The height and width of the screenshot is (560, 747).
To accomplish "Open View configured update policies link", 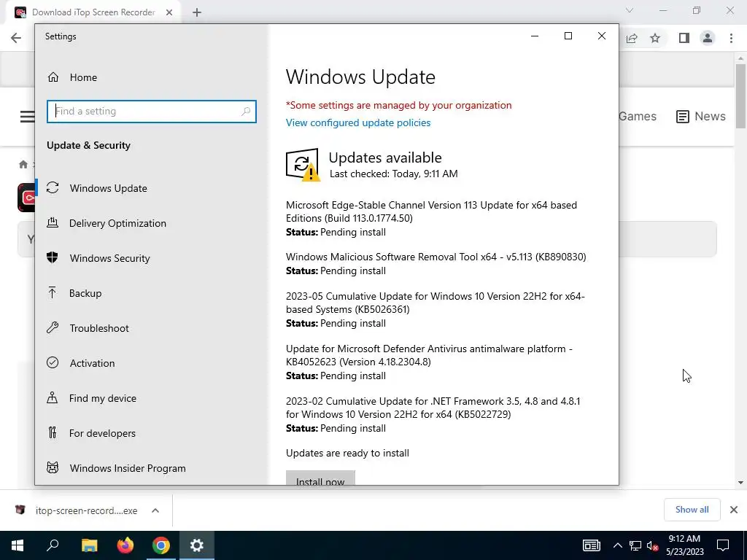I will (x=358, y=122).
